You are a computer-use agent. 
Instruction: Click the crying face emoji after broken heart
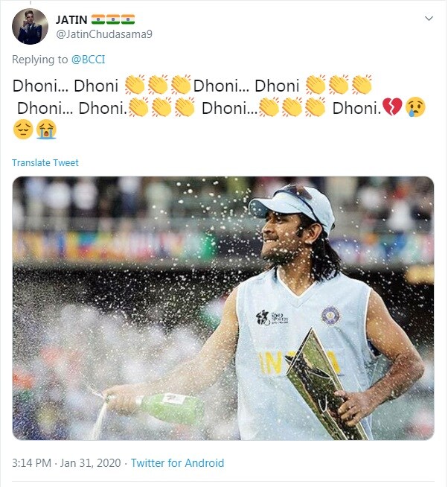click(416, 106)
